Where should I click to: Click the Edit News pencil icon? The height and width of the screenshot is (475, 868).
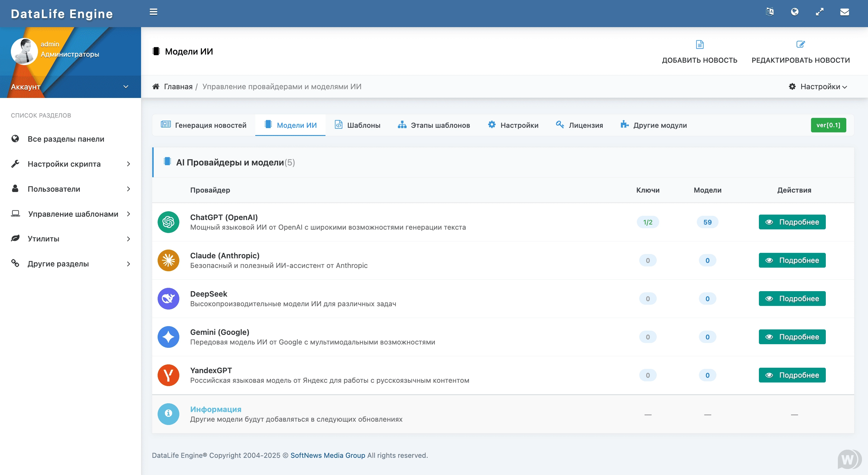pyautogui.click(x=800, y=45)
